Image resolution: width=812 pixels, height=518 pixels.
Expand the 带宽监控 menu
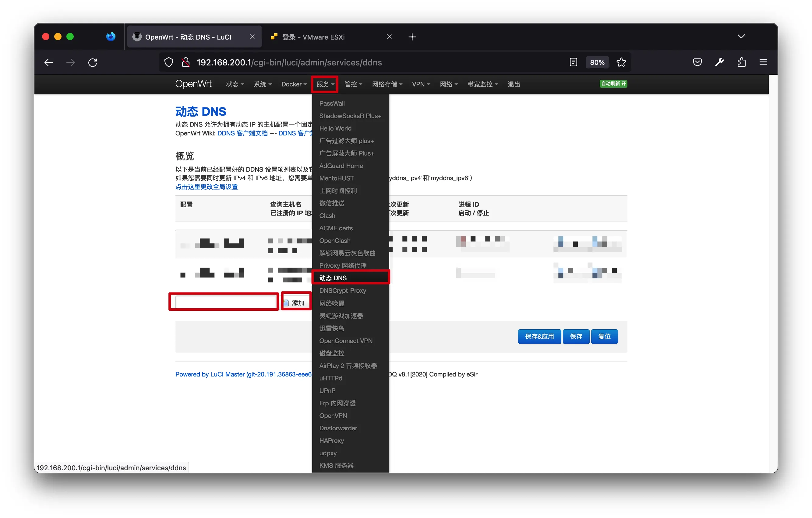[482, 84]
